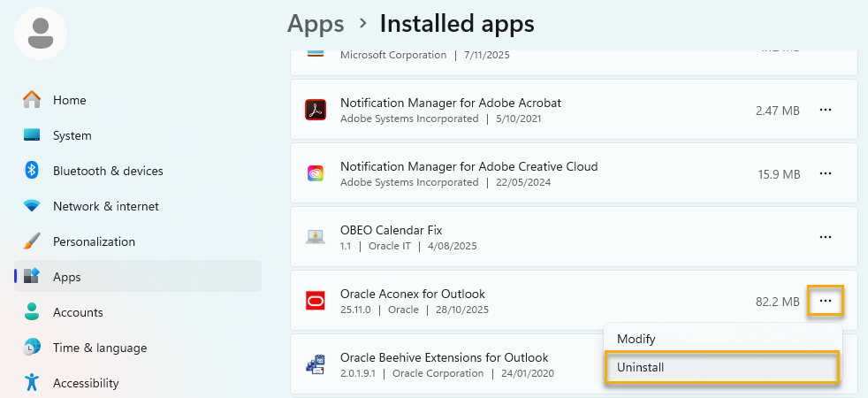
Task: Open Time & language globe icon
Action: pos(32,348)
